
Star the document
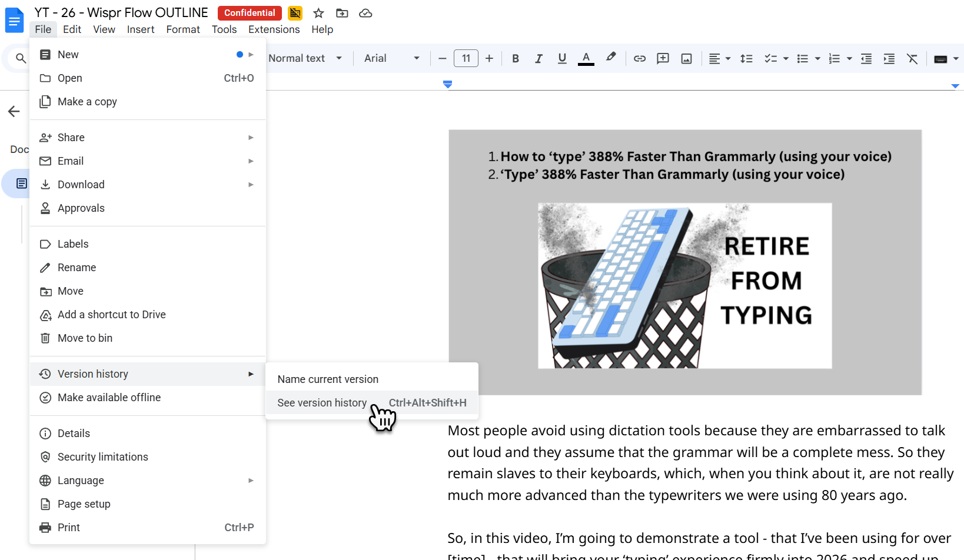click(318, 13)
